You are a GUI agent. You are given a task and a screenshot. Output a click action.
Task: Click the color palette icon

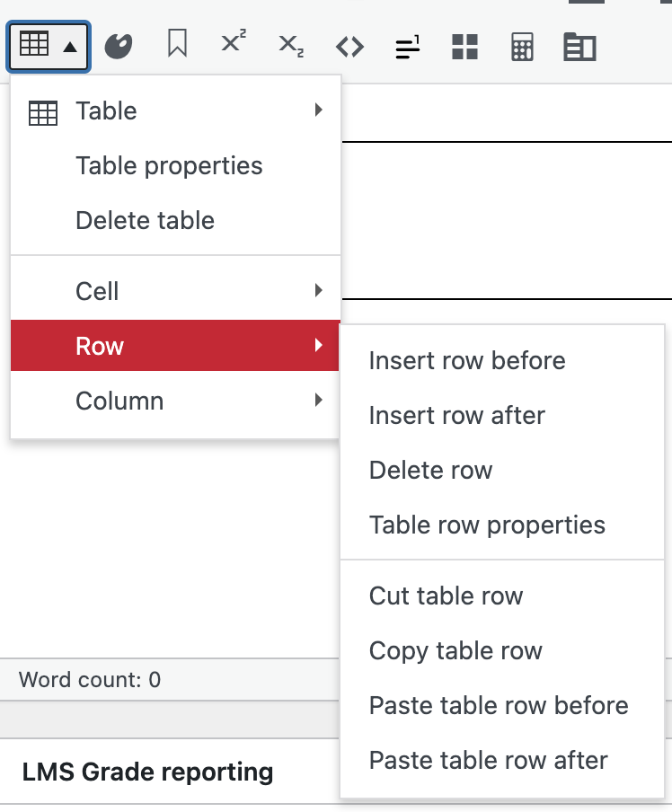119,47
